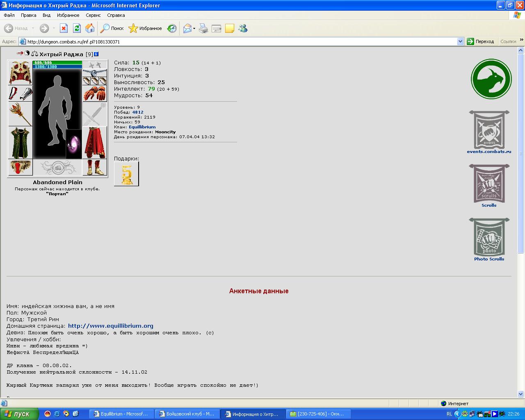The height and width of the screenshot is (420, 525).
Task: Open the green goat zodiac emblem
Action: tap(491, 79)
